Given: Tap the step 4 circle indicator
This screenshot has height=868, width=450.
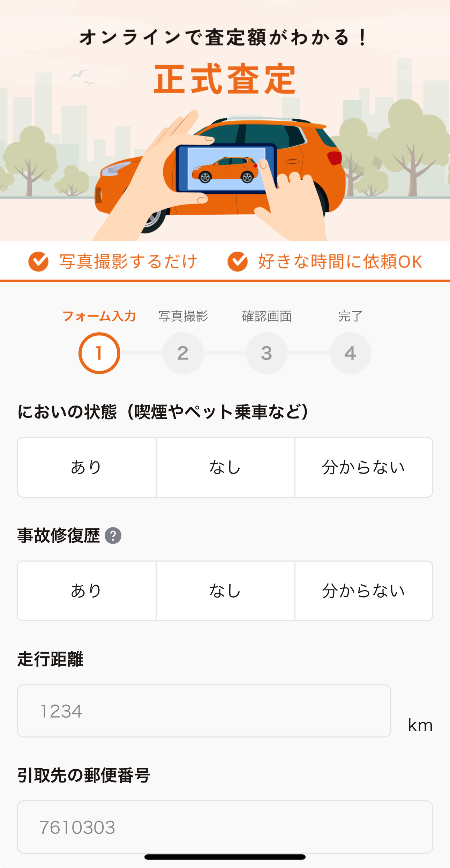Looking at the screenshot, I should pos(351,353).
